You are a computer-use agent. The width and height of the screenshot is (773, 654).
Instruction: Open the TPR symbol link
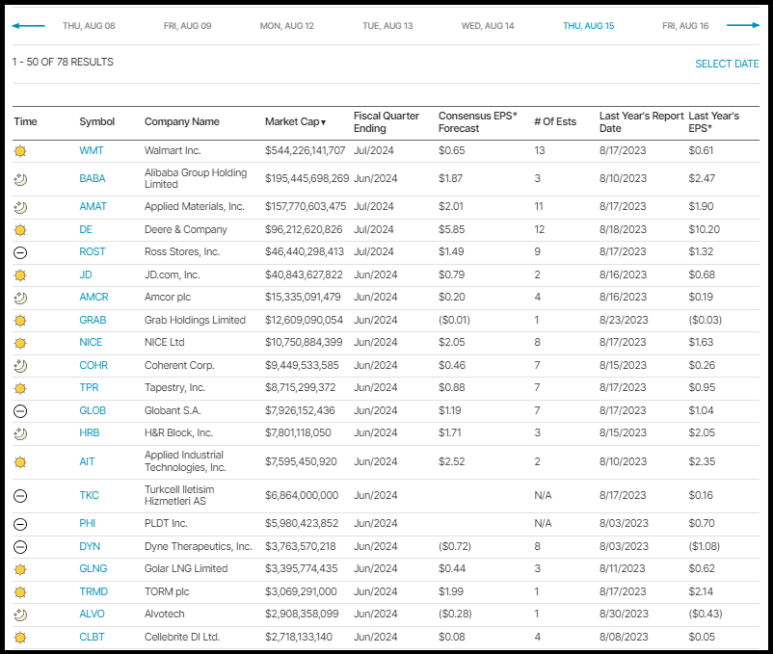tap(89, 387)
